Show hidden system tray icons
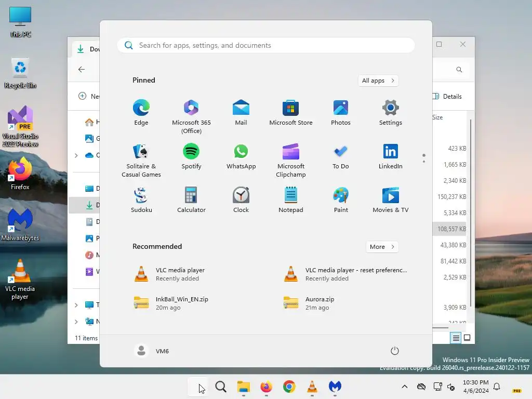 click(x=404, y=387)
